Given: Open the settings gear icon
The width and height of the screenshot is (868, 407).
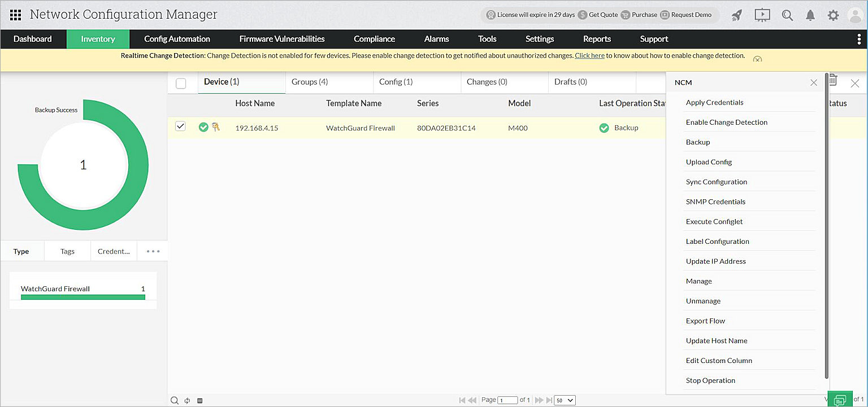Looking at the screenshot, I should point(833,15).
